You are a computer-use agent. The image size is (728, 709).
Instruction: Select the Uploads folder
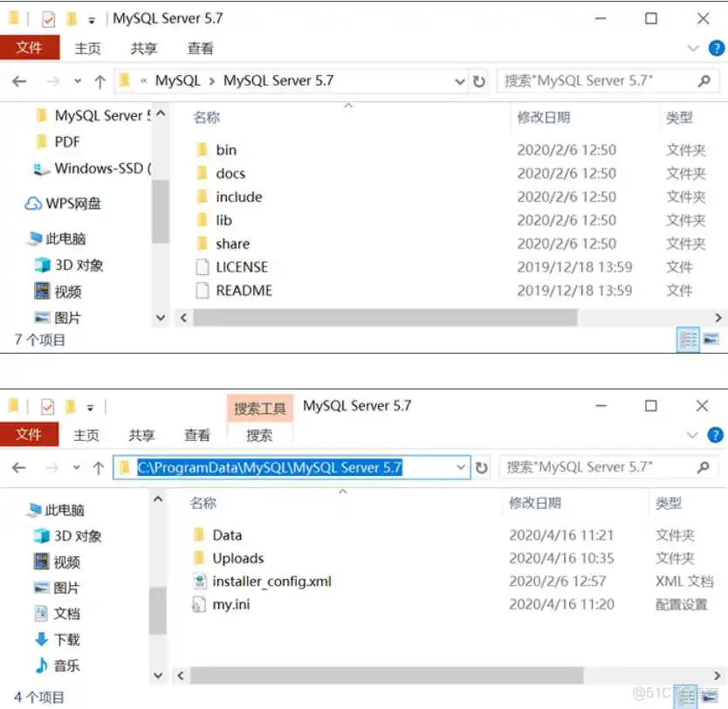(237, 558)
